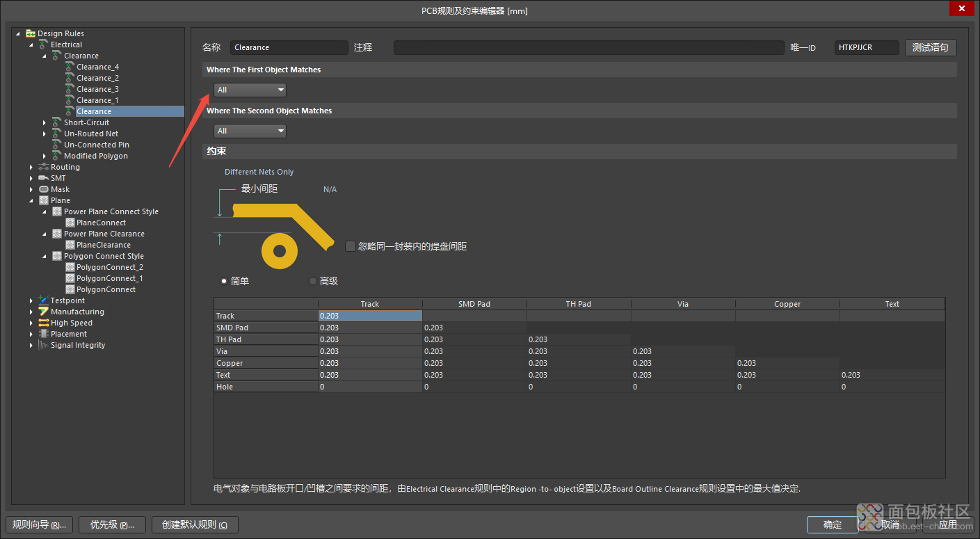
Task: Click the SMT Pad column header
Action: (474, 304)
